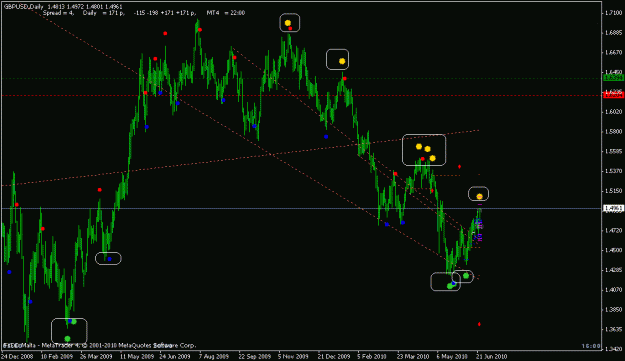
Task: Click the 1.3850 price axis label
Action: click(x=613, y=309)
